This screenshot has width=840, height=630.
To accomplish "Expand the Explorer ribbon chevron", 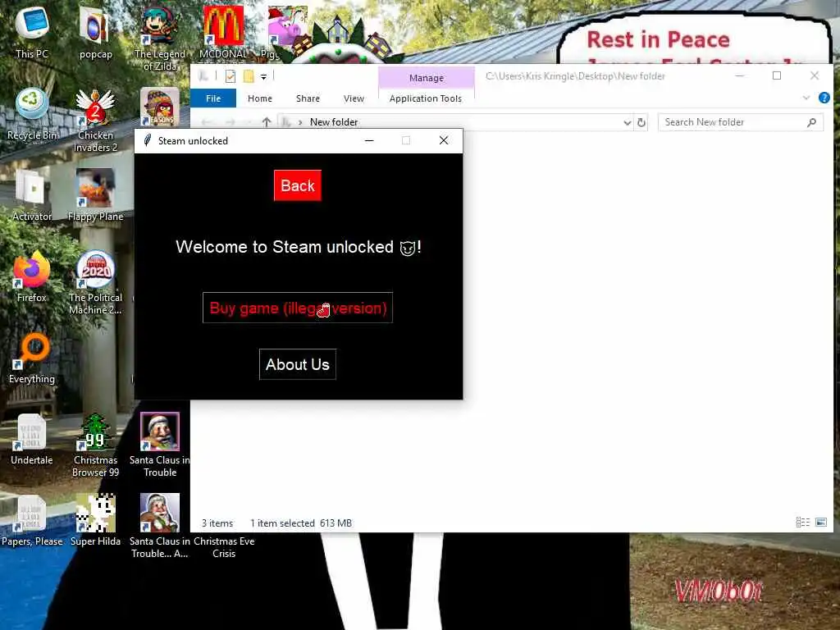I will pos(806,98).
